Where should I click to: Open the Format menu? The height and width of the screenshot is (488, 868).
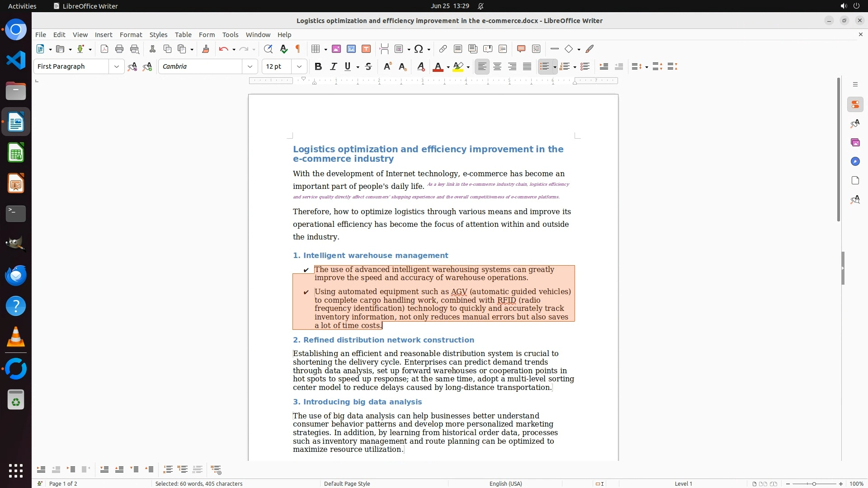(131, 34)
